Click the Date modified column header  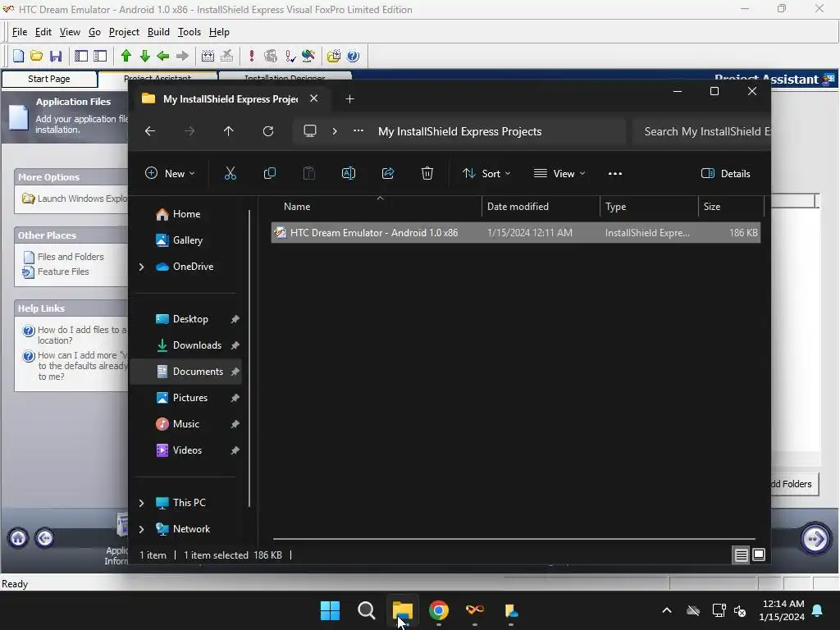click(518, 206)
